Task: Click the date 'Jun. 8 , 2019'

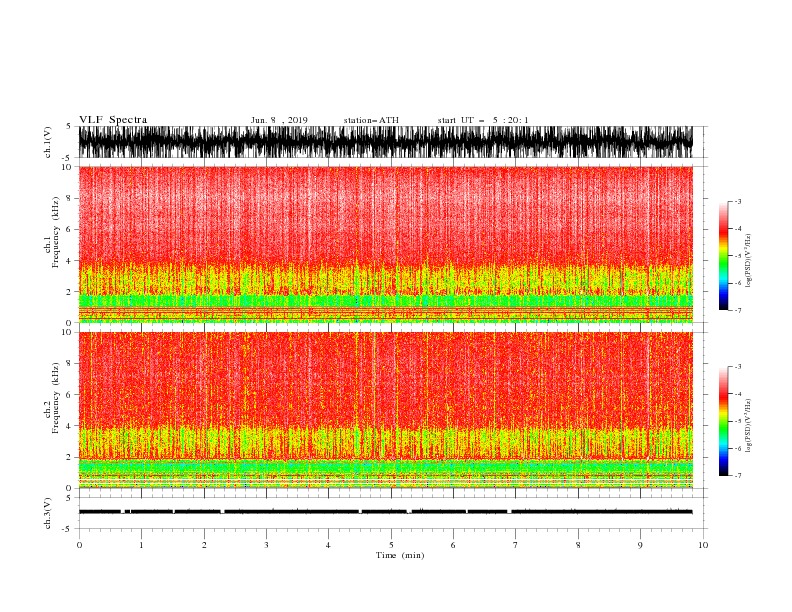Action: pos(279,120)
